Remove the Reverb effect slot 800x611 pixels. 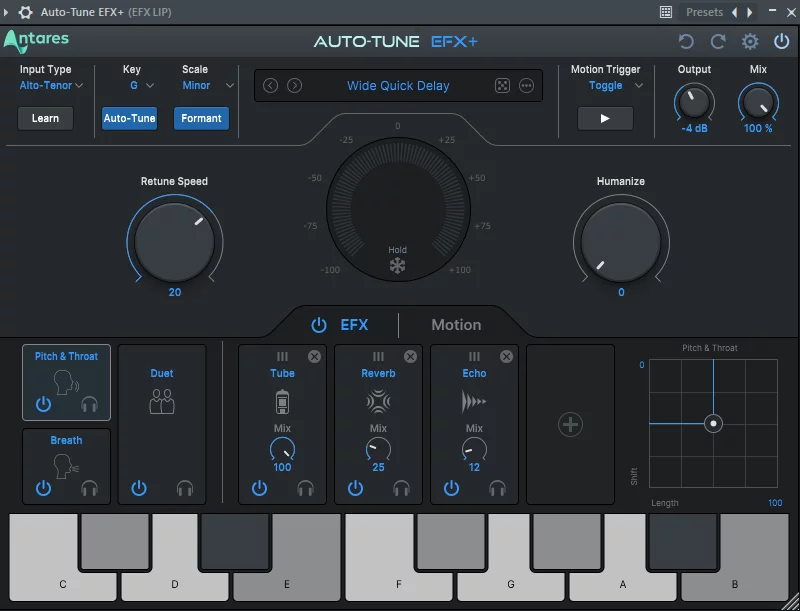click(410, 357)
